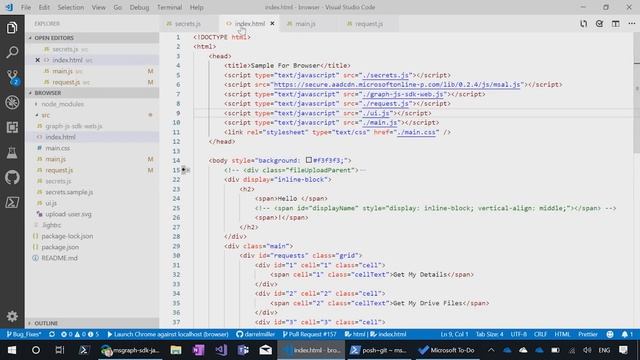Open the Source Control view icon
The height and width of the screenshot is (360, 640).
(12, 77)
